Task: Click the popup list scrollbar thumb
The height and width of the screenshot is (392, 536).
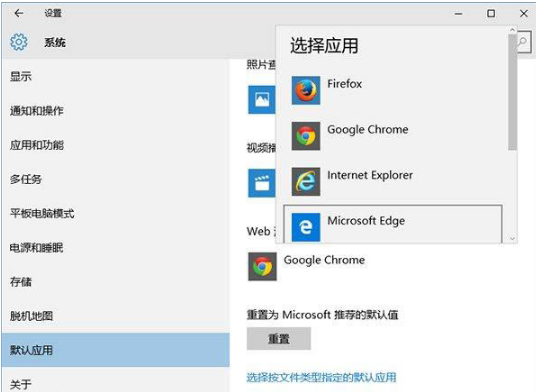Action: point(512,92)
